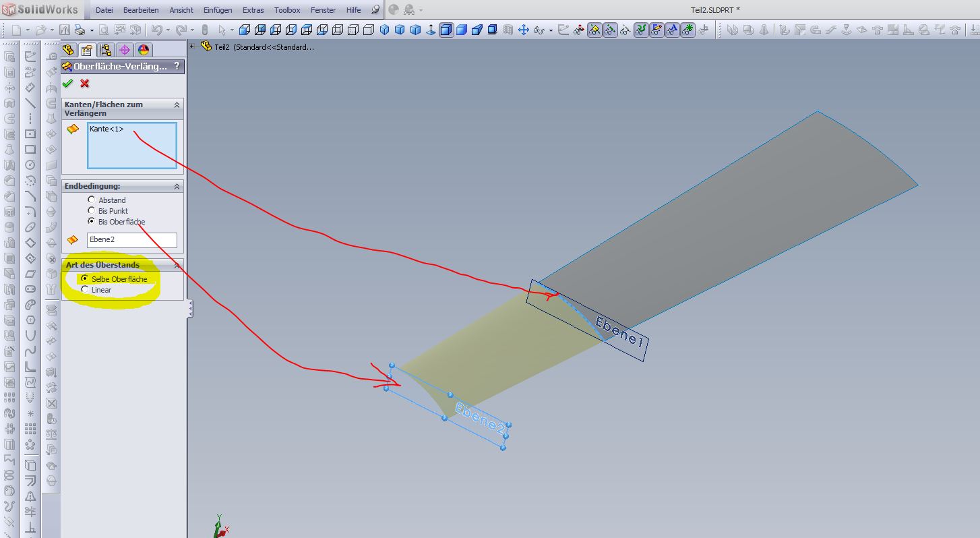Select the 3D Sketch tool
The image size is (980, 538).
coord(30,72)
